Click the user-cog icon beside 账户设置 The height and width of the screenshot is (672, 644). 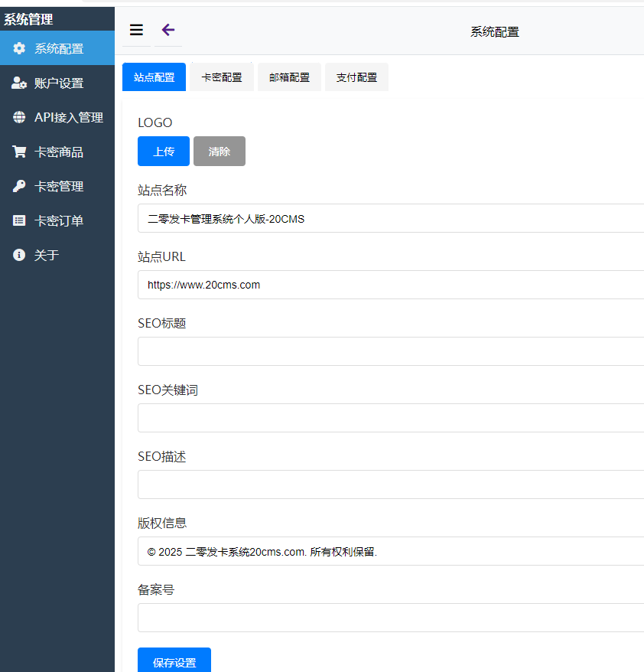(19, 83)
